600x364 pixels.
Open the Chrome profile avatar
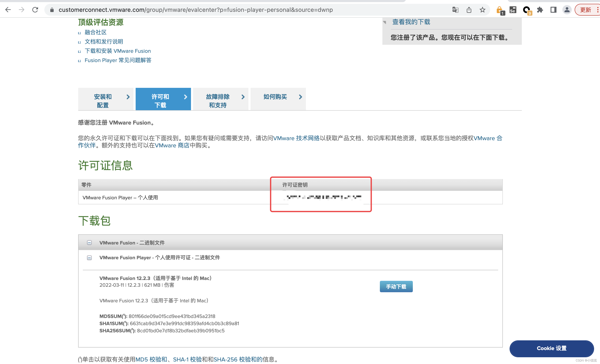pyautogui.click(x=567, y=10)
